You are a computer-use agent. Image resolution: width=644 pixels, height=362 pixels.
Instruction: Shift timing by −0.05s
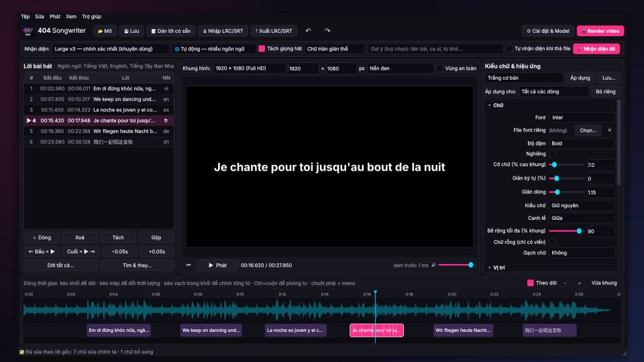click(x=119, y=251)
